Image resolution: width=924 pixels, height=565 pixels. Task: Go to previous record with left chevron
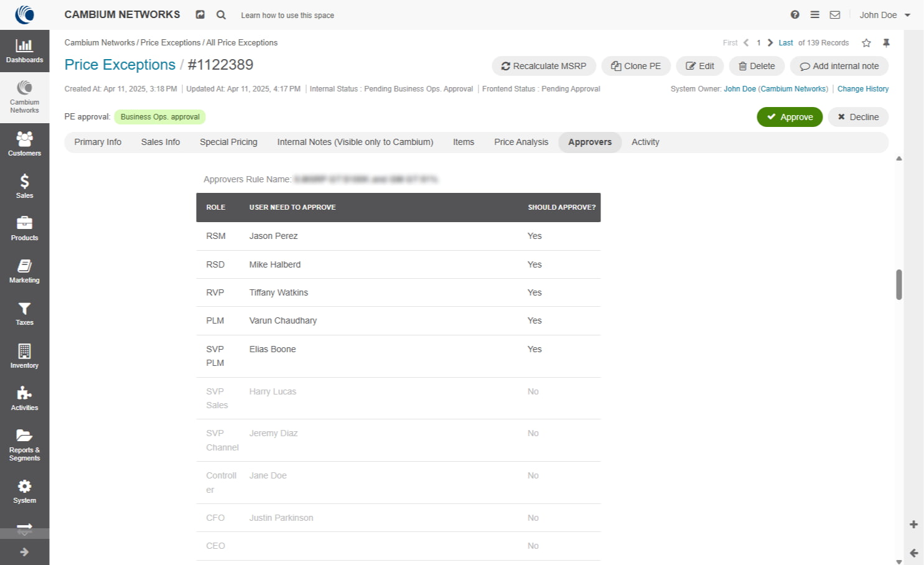click(745, 42)
